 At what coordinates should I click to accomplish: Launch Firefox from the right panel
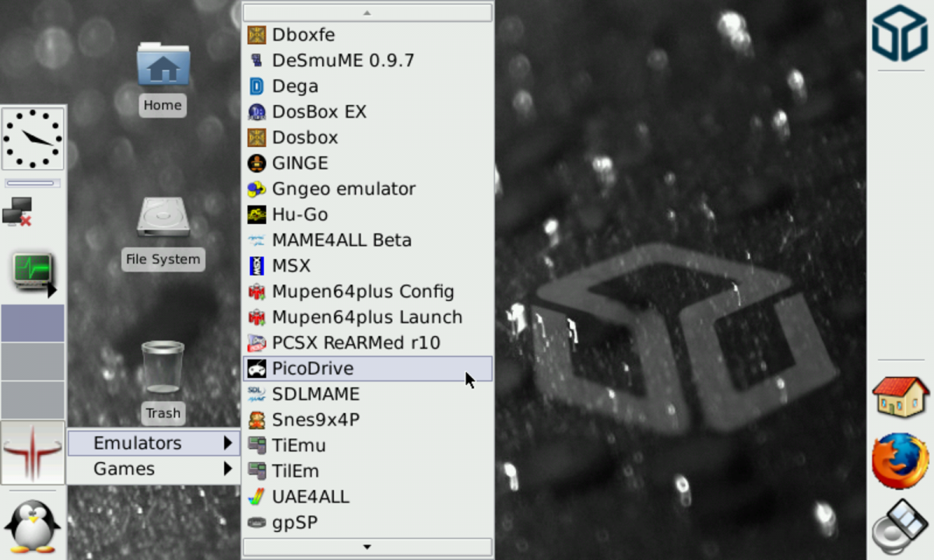901,461
